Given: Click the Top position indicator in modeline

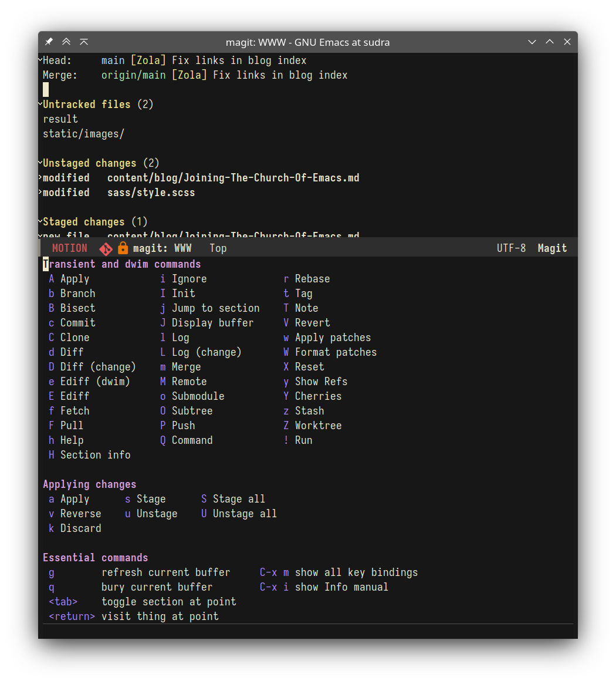Looking at the screenshot, I should pos(218,249).
